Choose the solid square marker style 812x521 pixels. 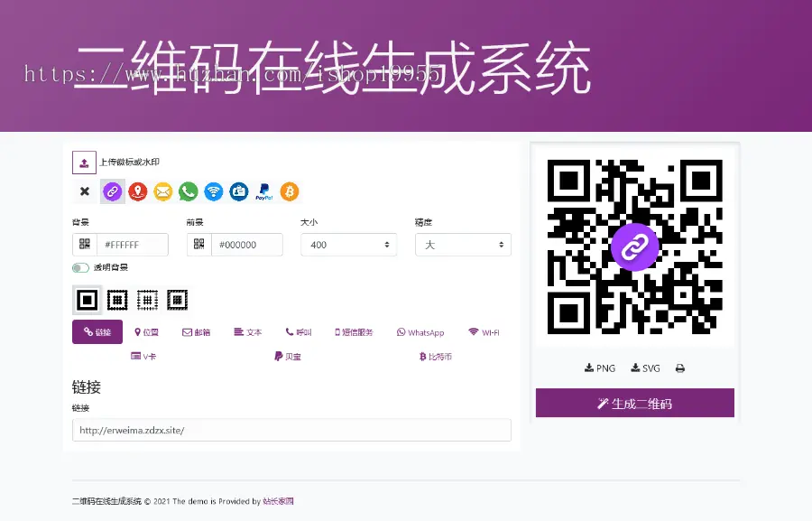tap(87, 300)
